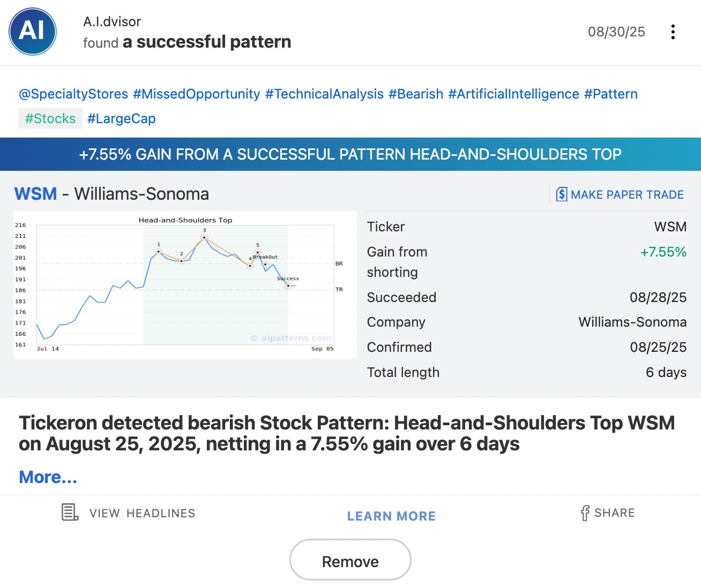This screenshot has width=701, height=588.
Task: Click the gain banner for head-and-shoulders pattern
Action: tap(350, 154)
